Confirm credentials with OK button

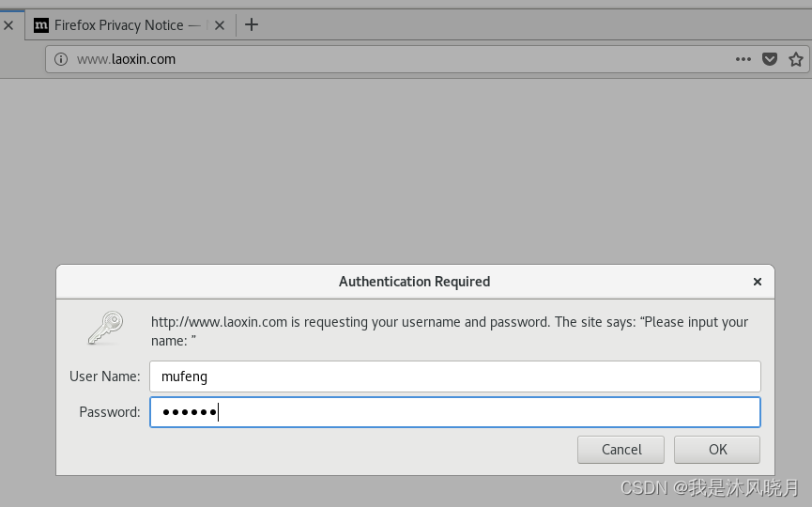(x=717, y=450)
